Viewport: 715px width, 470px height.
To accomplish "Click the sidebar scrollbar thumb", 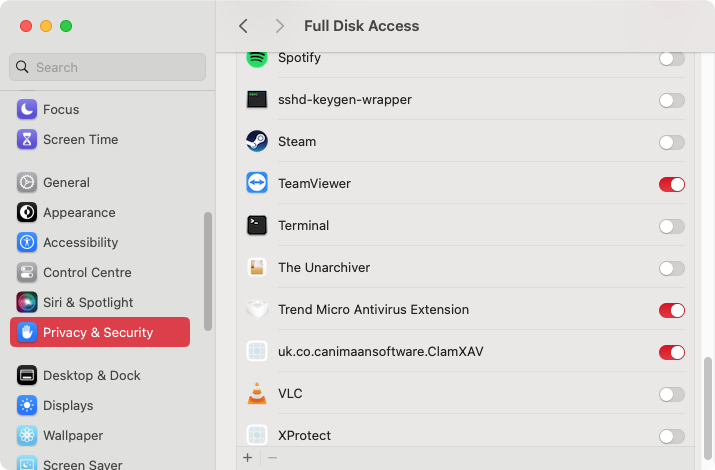I will pos(208,271).
